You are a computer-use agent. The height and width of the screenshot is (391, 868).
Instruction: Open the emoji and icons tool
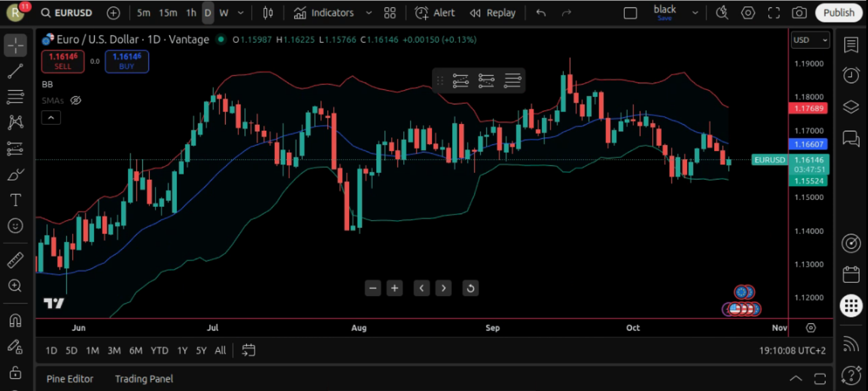point(16,226)
